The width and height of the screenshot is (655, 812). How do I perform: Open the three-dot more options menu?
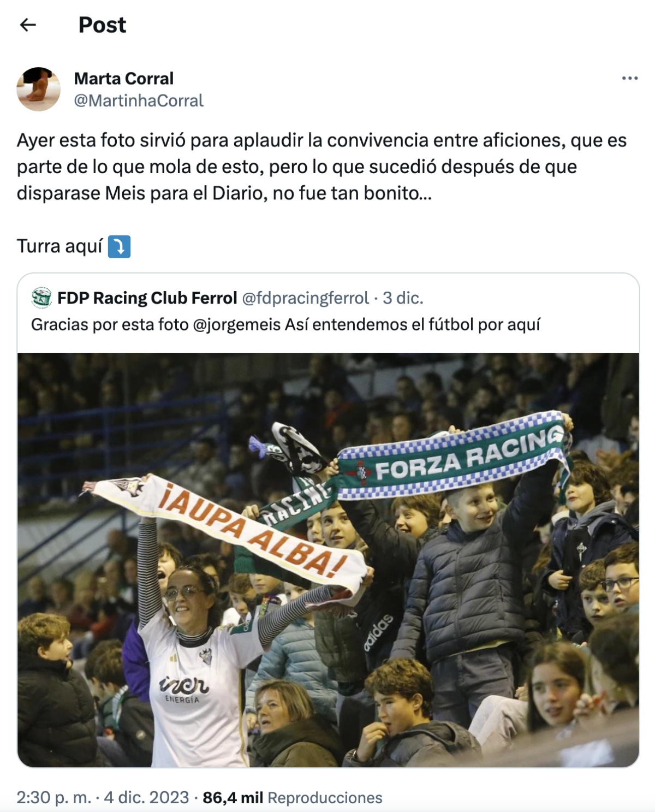[630, 79]
